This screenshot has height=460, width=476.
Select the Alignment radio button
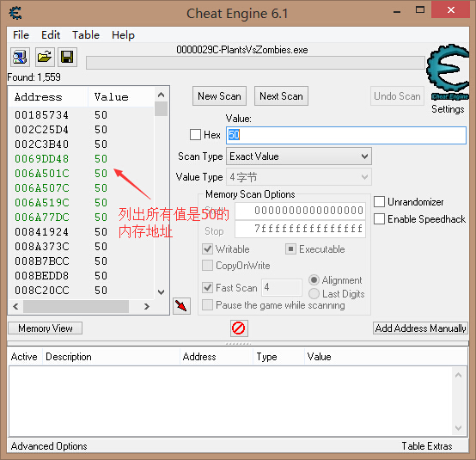314,279
